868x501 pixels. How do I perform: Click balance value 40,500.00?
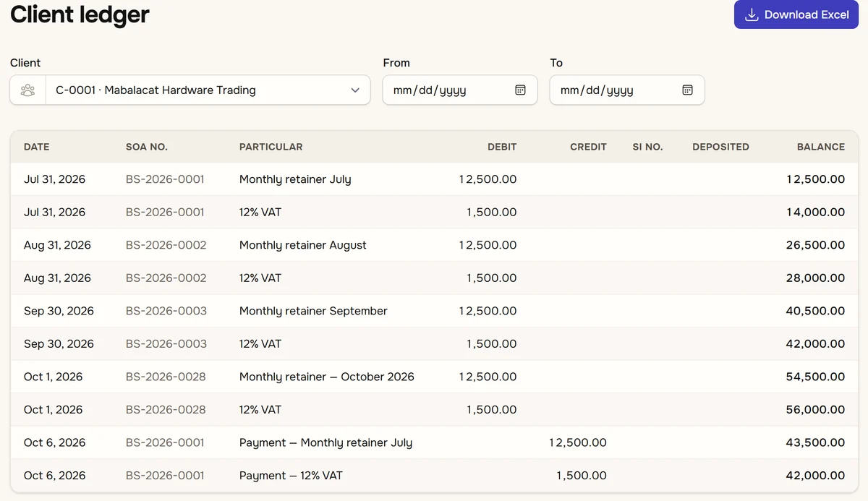(x=815, y=311)
